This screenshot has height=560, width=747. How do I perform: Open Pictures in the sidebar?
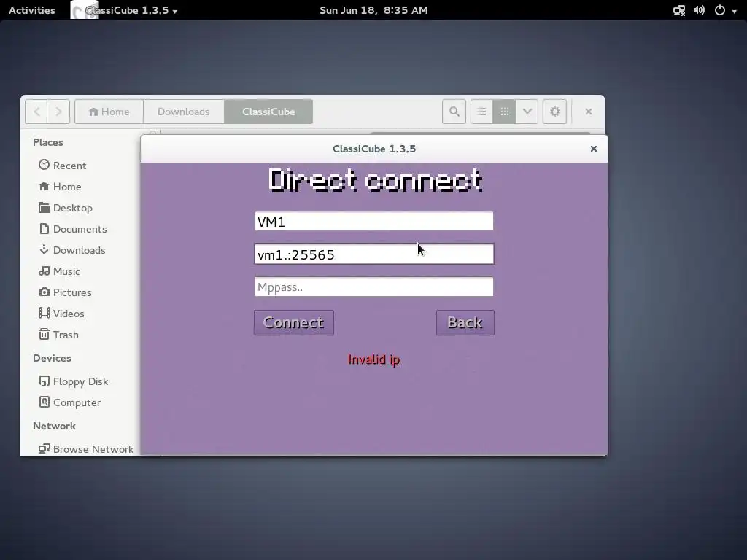65,292
